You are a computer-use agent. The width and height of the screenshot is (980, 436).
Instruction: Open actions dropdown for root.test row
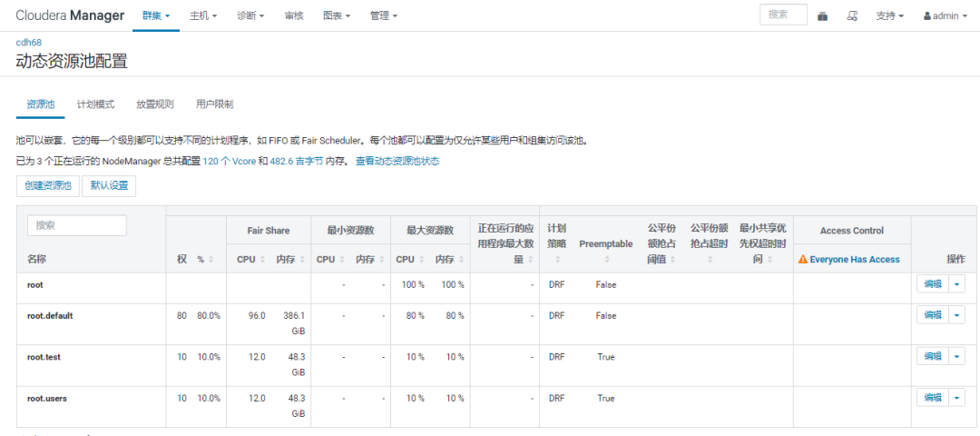[x=957, y=357]
